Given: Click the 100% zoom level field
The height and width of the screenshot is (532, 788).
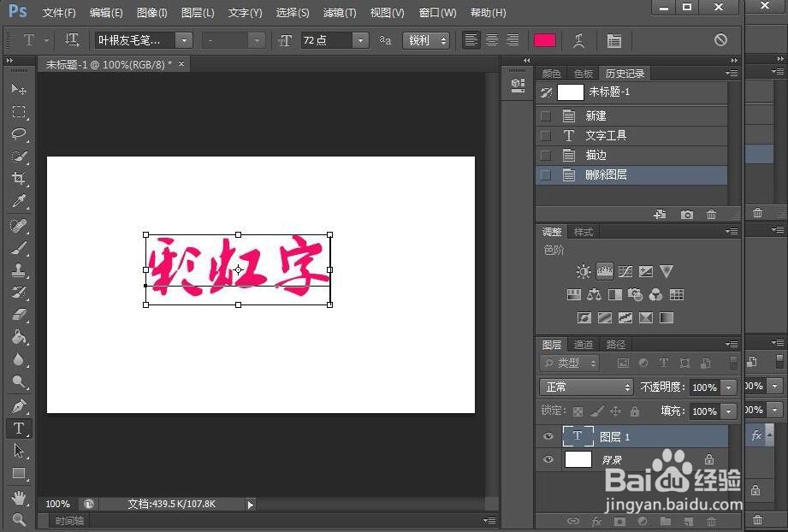Looking at the screenshot, I should [x=58, y=504].
